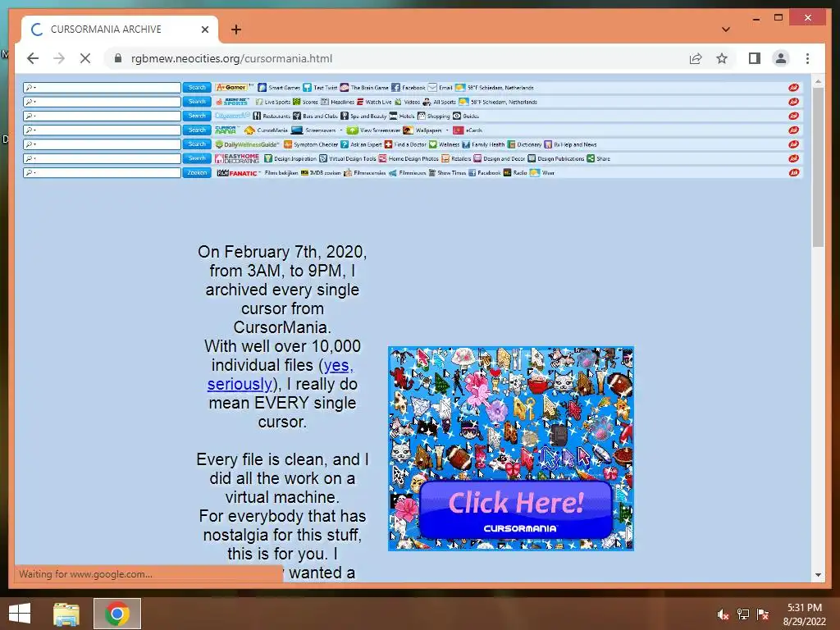
Task: Click the search field in the Sports toolbar
Action: [102, 102]
